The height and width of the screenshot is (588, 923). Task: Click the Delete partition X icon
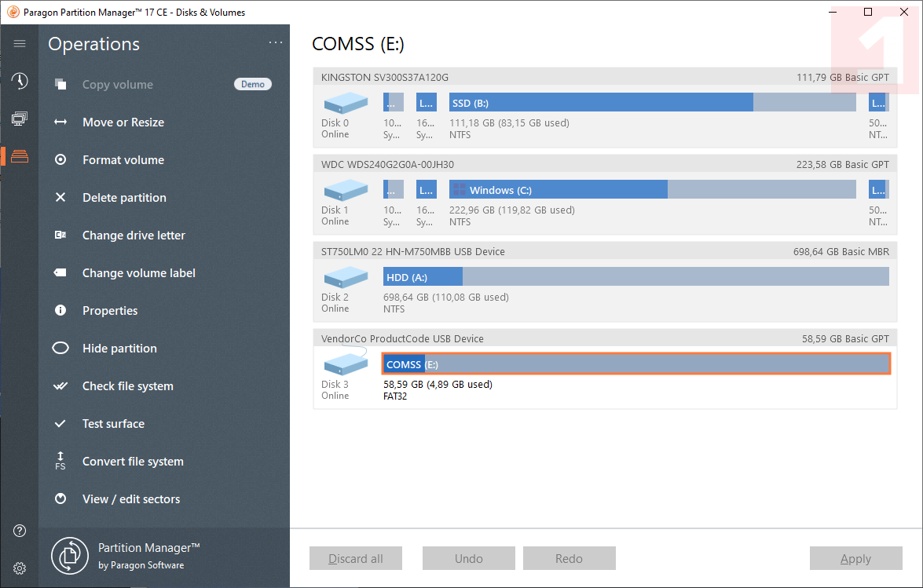pos(60,197)
